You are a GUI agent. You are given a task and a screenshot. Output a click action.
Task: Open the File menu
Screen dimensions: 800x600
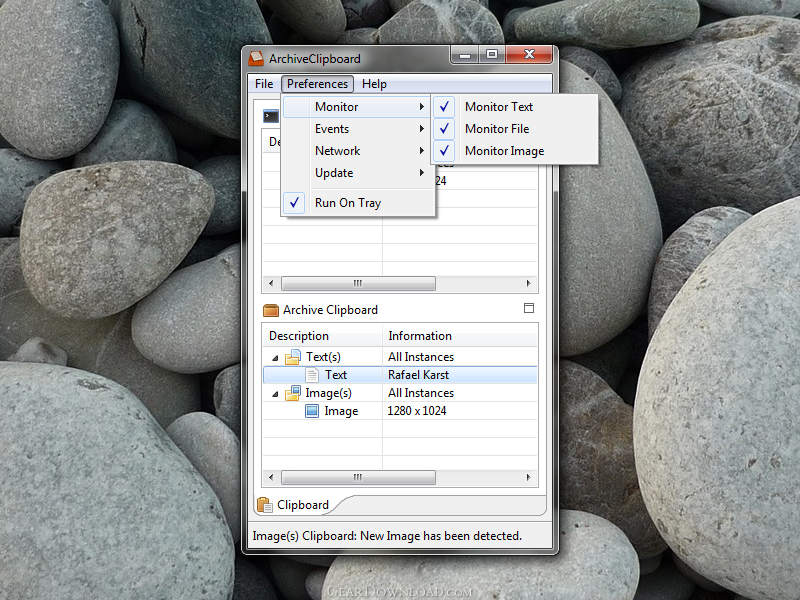tap(264, 84)
